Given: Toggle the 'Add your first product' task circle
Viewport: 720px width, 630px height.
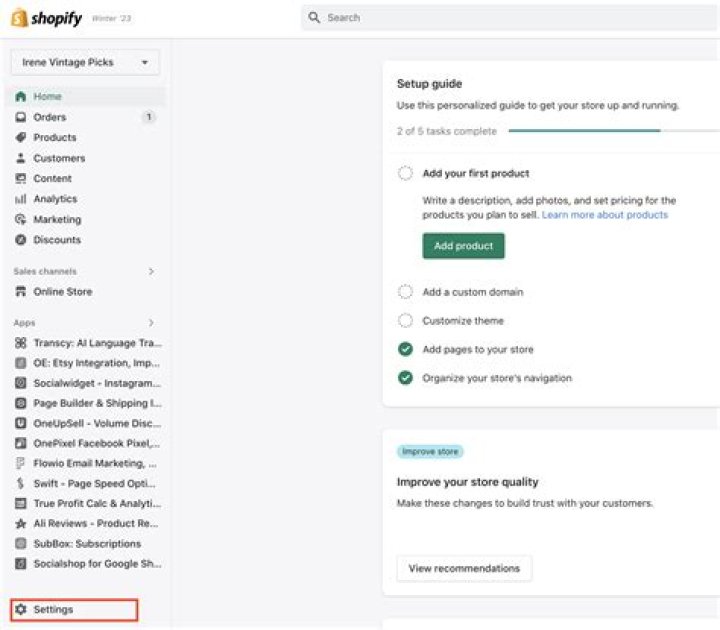Looking at the screenshot, I should point(405,174).
